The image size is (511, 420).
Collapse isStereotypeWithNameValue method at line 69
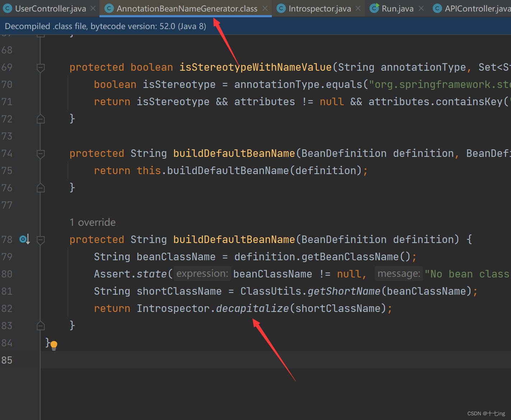[41, 67]
